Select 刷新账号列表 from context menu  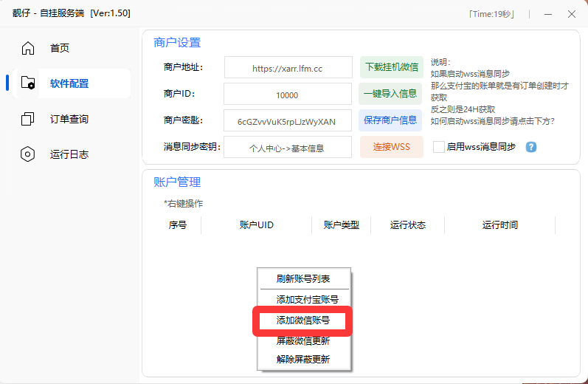point(302,279)
